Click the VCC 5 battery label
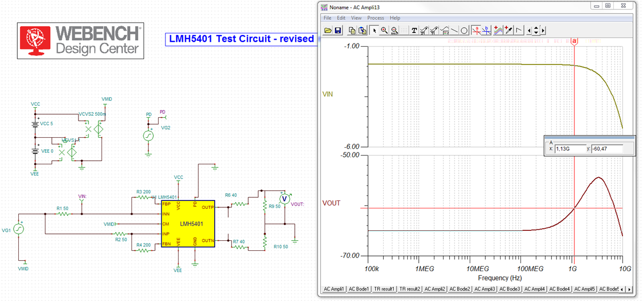The image size is (644, 301). 47,124
